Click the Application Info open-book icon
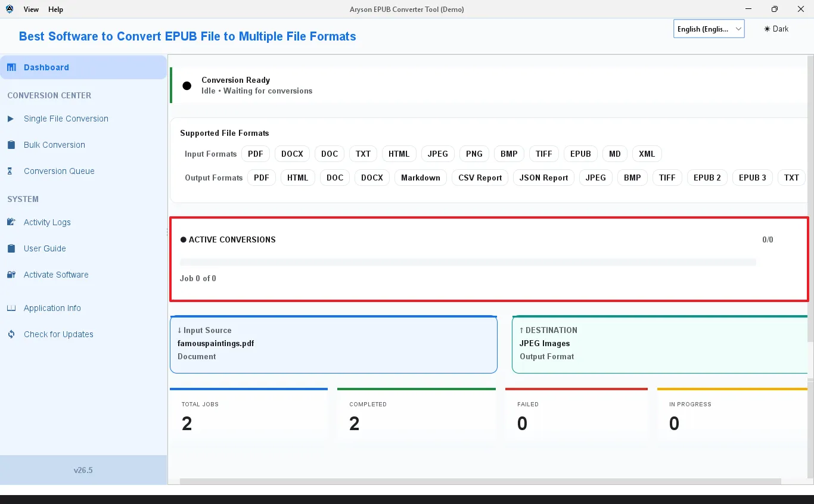814x504 pixels. point(11,308)
